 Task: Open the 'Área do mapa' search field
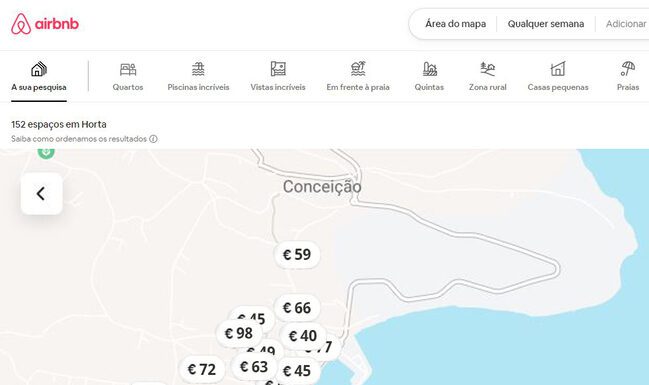(x=455, y=24)
